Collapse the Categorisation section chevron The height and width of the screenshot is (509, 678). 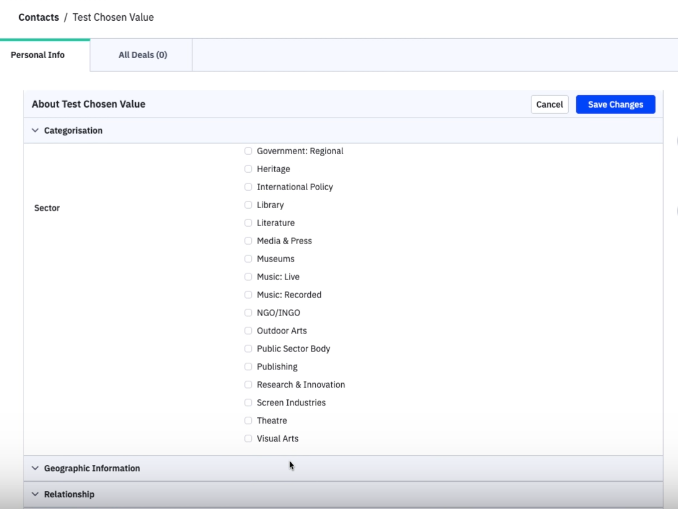click(35, 131)
